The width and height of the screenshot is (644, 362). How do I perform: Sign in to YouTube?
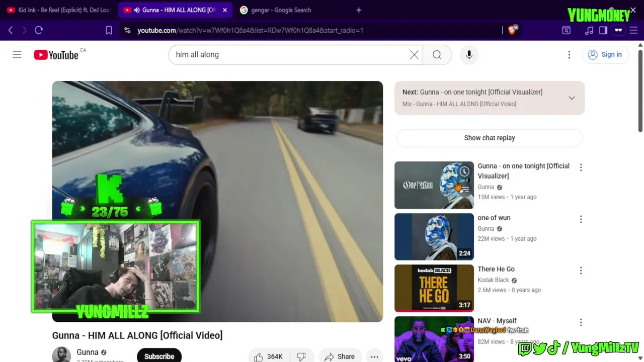coord(605,55)
